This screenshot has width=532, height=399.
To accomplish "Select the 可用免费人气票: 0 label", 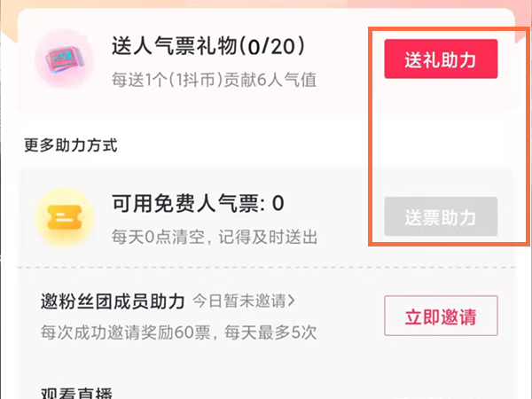I will [197, 203].
